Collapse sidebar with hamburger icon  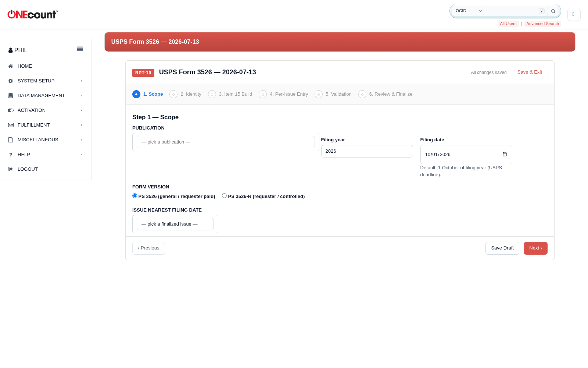(80, 49)
